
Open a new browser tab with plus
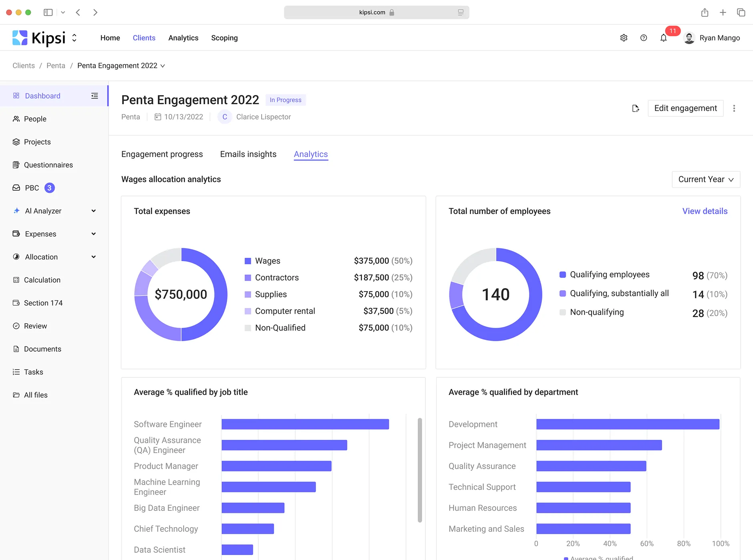[723, 12]
